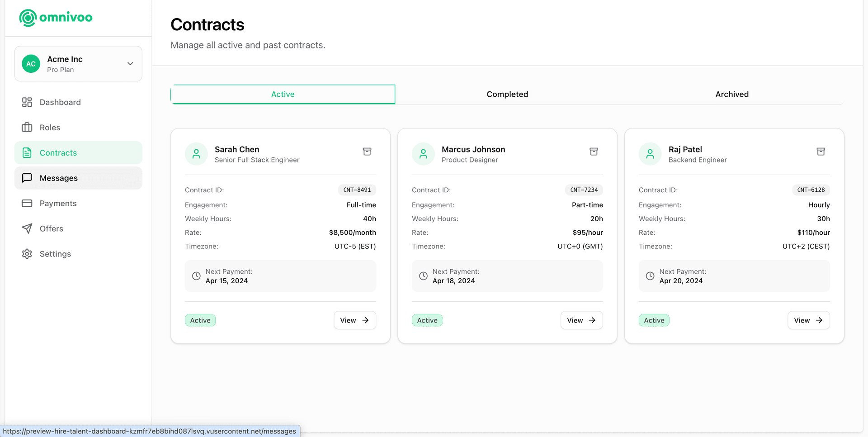View Sarah Chen's contract details
The width and height of the screenshot is (868, 437).
click(354, 320)
